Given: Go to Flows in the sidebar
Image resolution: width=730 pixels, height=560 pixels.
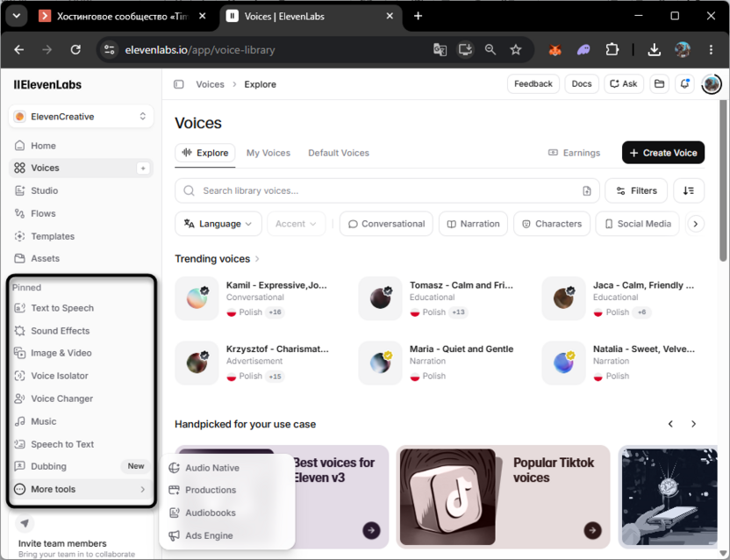Looking at the screenshot, I should 81,213.
